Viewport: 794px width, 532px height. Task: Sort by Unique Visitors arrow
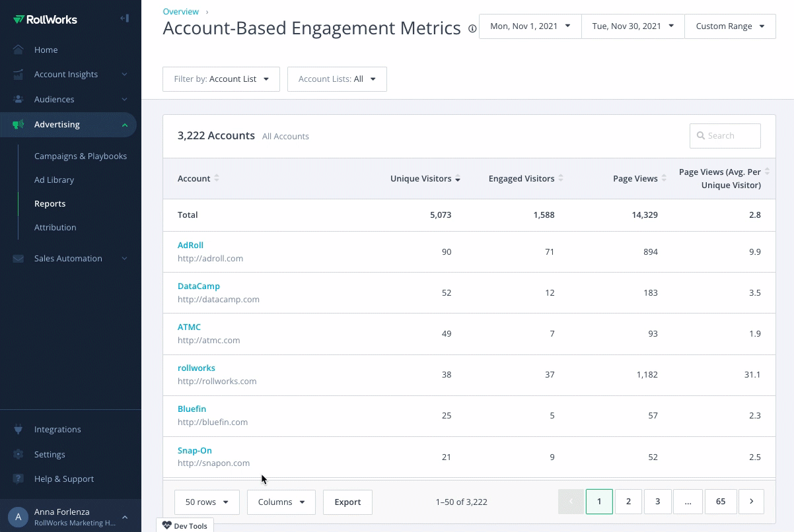[458, 179]
